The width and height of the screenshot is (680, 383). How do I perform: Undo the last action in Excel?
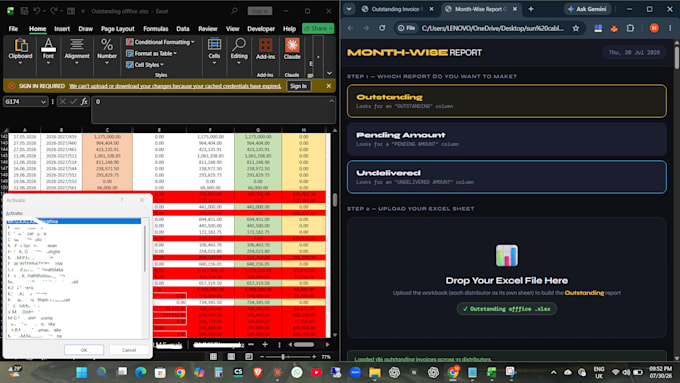(x=37, y=11)
